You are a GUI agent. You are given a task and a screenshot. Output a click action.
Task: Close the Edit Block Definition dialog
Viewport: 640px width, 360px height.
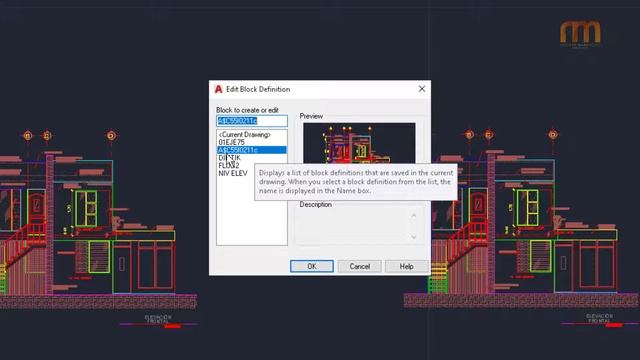[x=422, y=89]
